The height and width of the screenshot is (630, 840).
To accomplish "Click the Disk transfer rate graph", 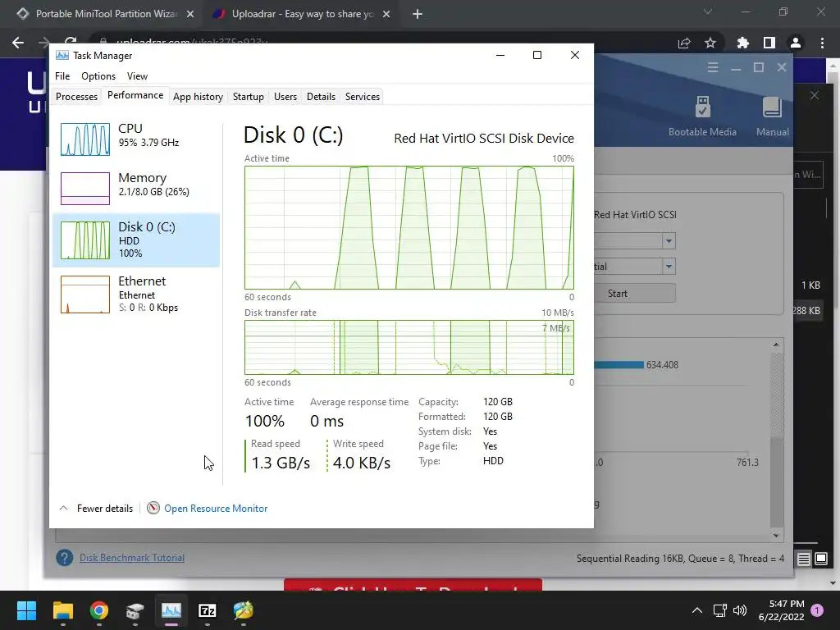I will click(409, 347).
